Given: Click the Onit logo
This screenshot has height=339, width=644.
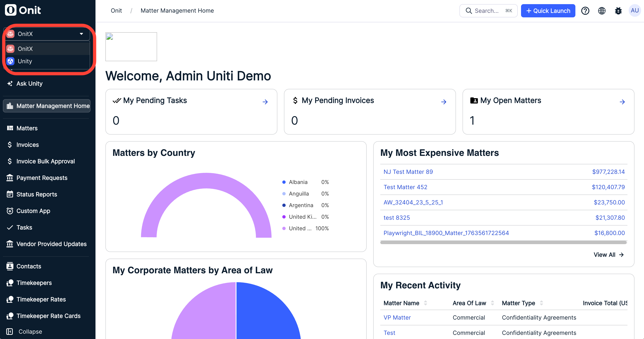Looking at the screenshot, I should point(23,10).
